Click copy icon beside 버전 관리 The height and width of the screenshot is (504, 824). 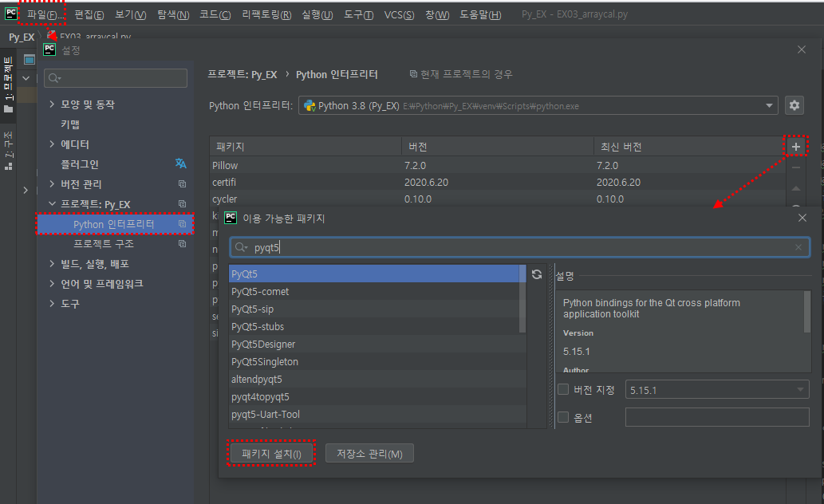pyautogui.click(x=182, y=184)
